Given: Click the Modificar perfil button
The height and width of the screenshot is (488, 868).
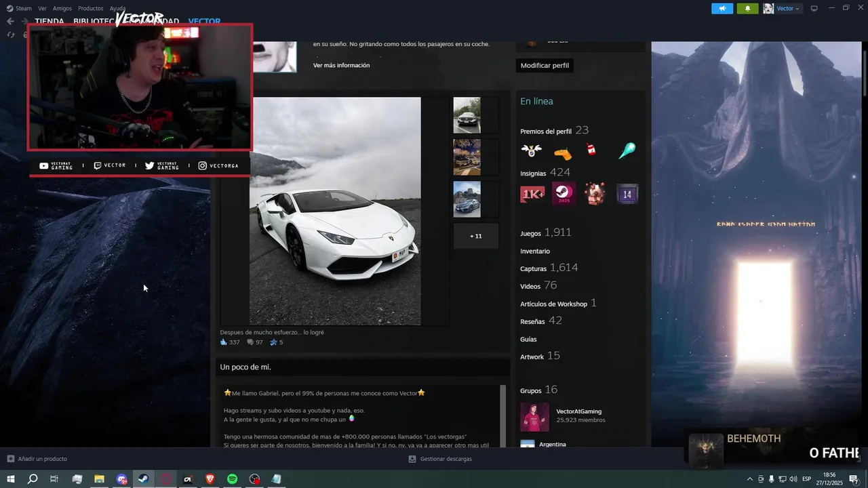Looking at the screenshot, I should click(x=545, y=65).
